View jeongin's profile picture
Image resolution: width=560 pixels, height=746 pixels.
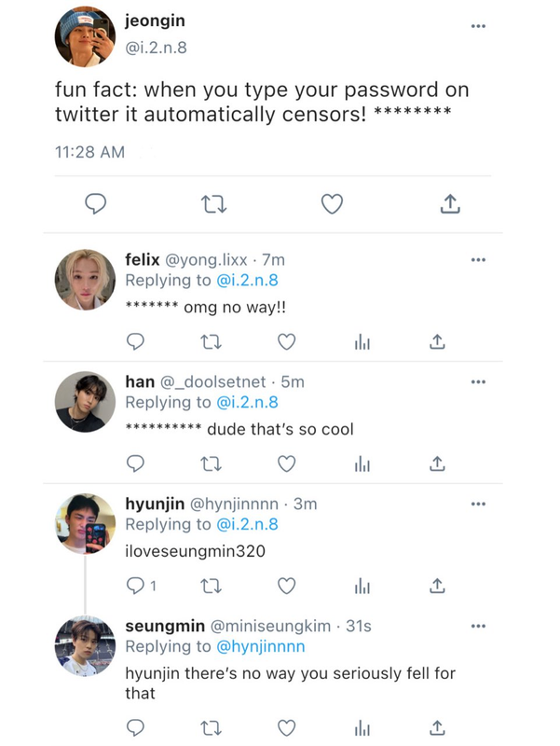[85, 36]
